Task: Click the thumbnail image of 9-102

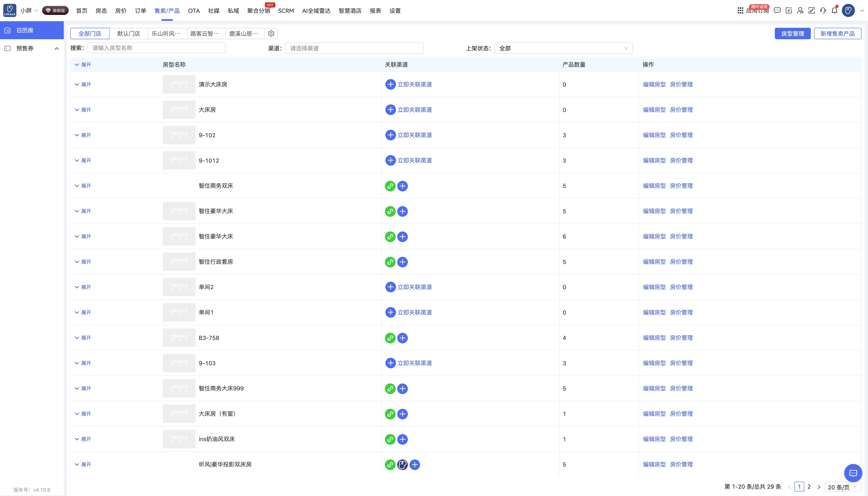Action: [x=179, y=135]
